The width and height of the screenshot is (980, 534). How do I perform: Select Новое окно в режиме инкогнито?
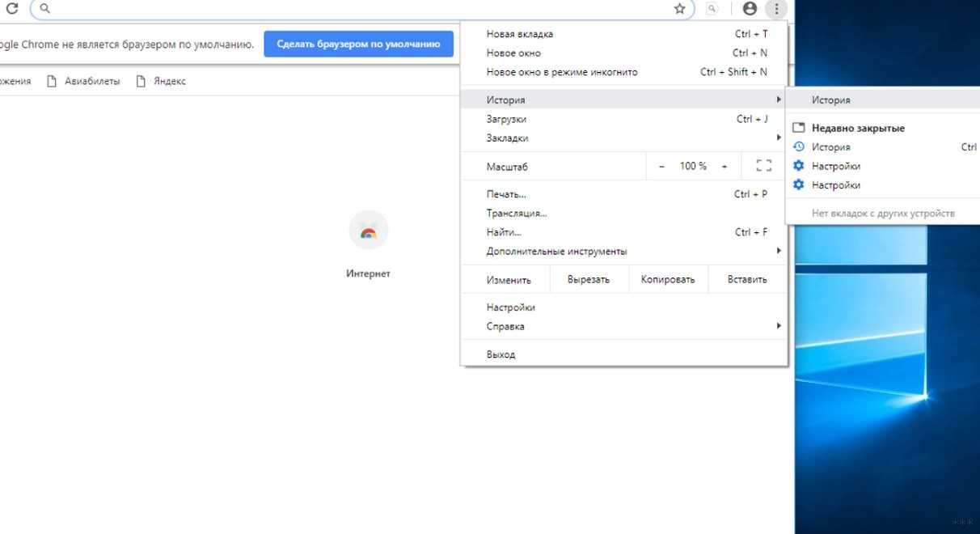click(562, 72)
